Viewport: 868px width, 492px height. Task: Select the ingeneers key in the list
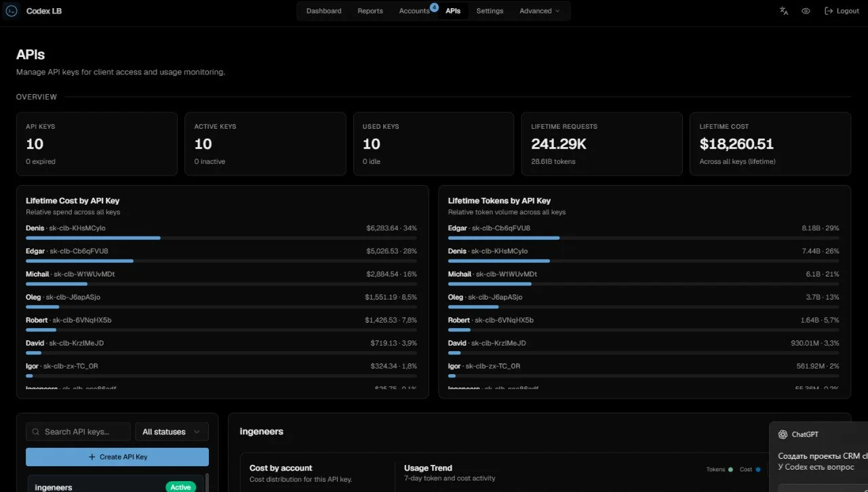click(115, 484)
